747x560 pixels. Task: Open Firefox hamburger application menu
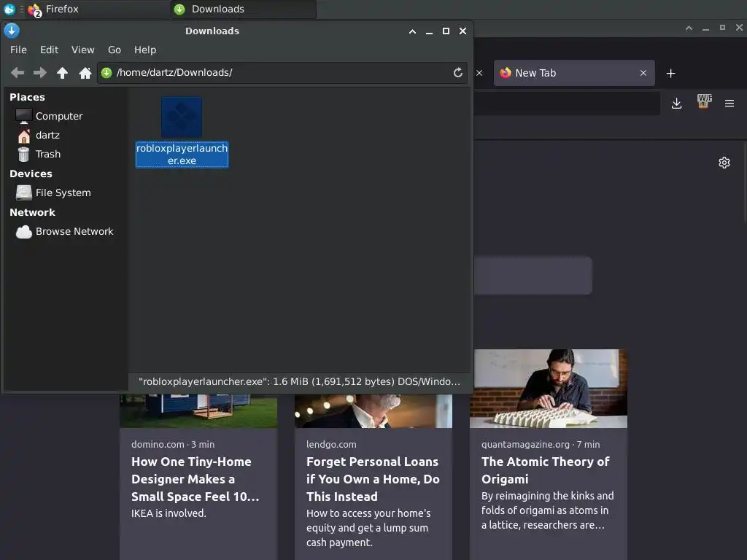[x=729, y=104]
